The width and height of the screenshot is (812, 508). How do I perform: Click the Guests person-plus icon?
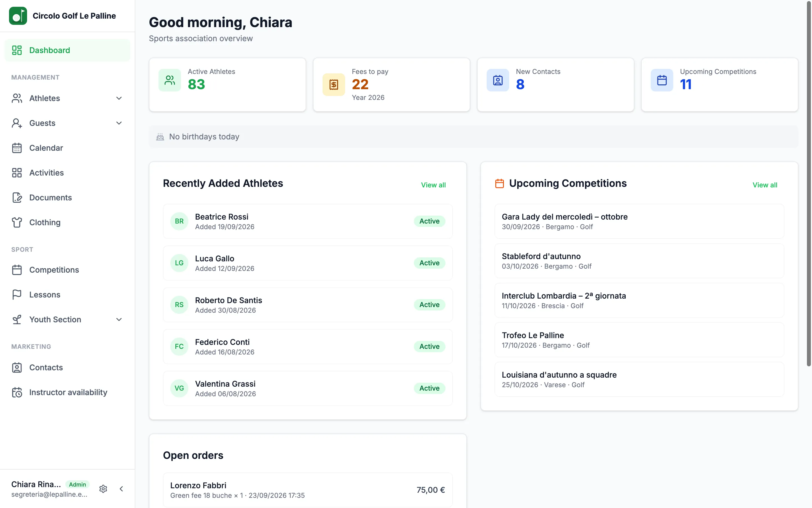click(17, 123)
